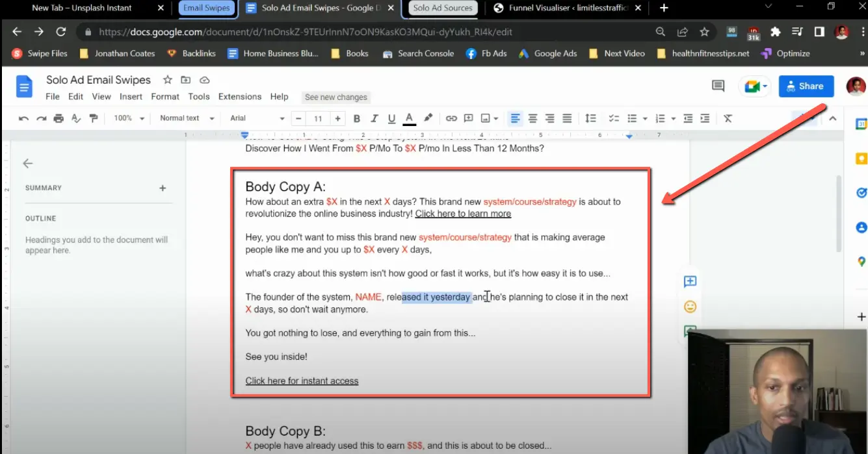The height and width of the screenshot is (454, 868).
Task: Add a comment using the toolbar icon
Action: [469, 118]
